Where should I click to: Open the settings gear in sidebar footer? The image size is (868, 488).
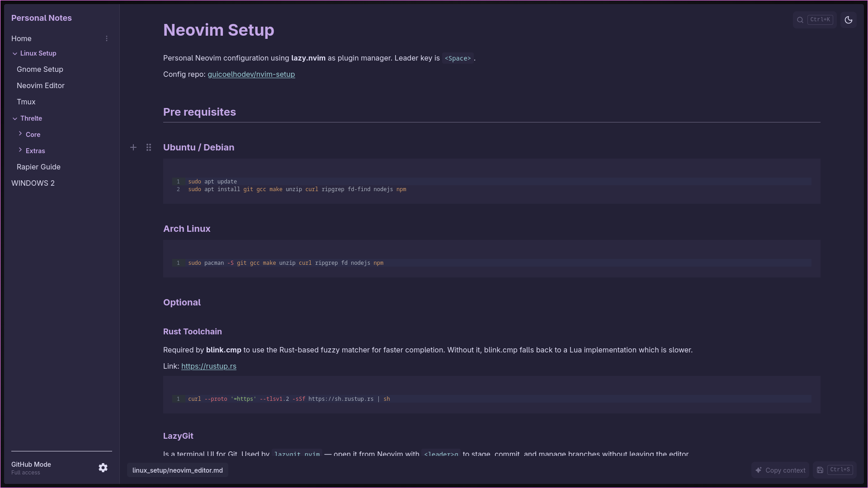(103, 468)
